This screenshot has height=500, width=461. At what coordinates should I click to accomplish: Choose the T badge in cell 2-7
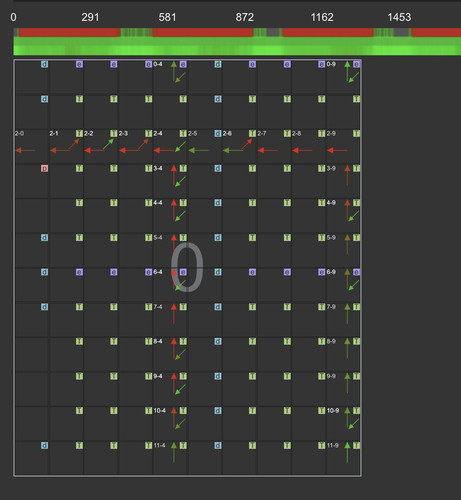(287, 133)
